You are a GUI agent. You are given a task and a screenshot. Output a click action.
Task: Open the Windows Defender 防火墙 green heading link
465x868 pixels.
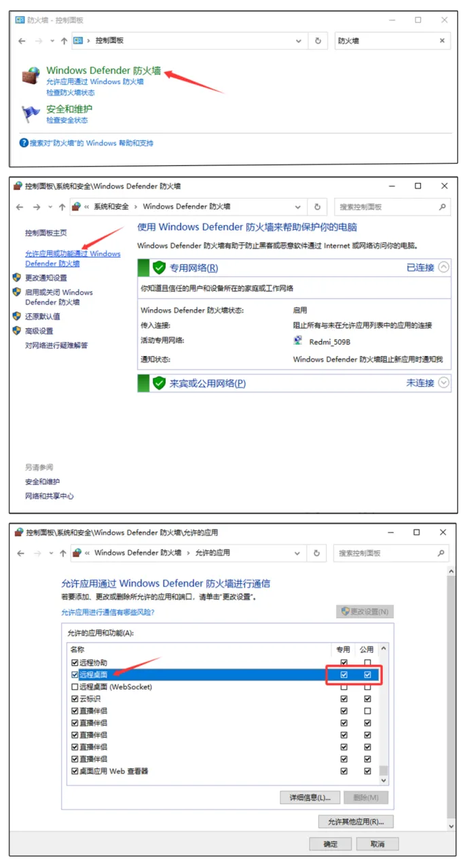coord(104,71)
